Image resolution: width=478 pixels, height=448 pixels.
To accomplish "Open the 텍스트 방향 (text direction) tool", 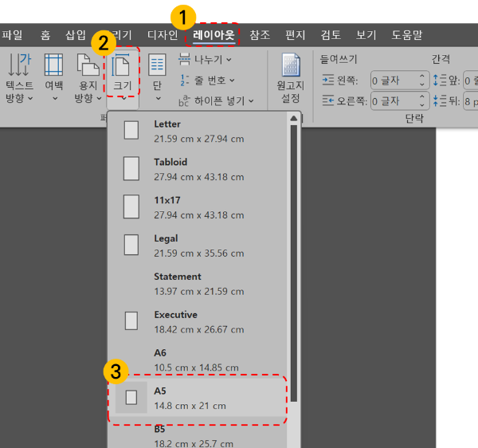I will 19,78.
